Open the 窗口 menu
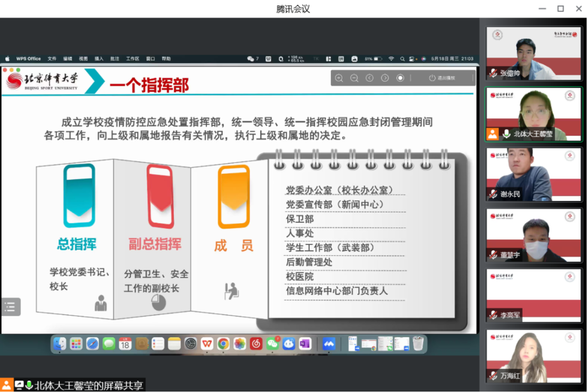The image size is (587, 392). (x=150, y=59)
